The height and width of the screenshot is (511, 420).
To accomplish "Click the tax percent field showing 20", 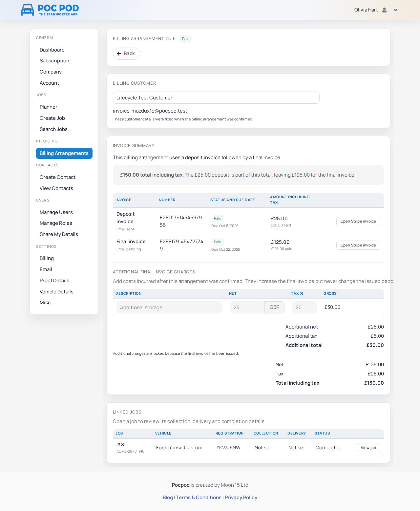I will click(x=304, y=308).
